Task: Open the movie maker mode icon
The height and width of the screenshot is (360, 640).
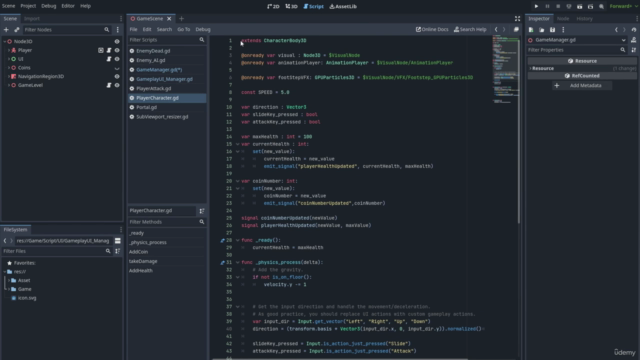Action: (601, 6)
